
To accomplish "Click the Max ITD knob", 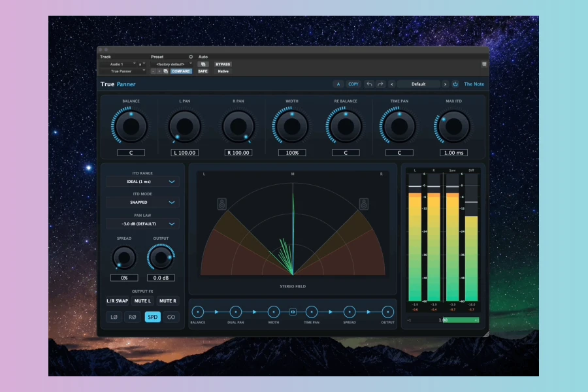I will click(453, 126).
